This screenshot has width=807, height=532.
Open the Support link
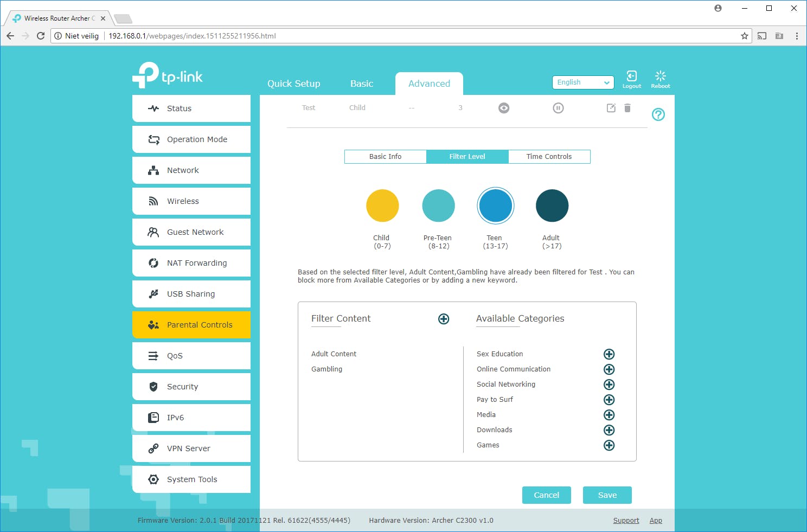tap(626, 521)
